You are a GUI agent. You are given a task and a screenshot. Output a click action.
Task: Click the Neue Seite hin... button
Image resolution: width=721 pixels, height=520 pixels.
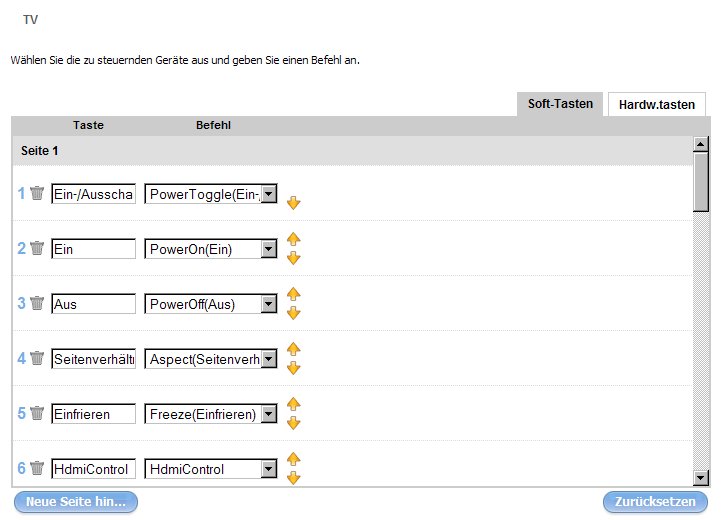76,502
